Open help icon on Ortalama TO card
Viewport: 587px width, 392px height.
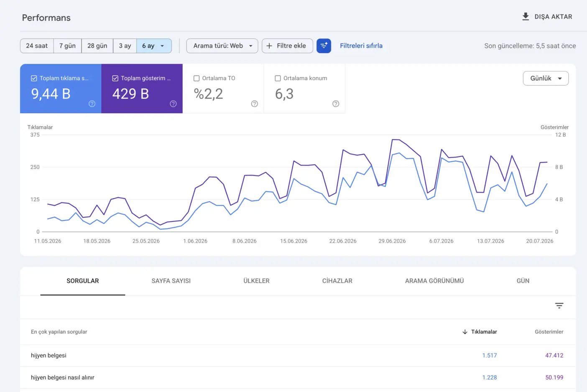[x=254, y=104]
